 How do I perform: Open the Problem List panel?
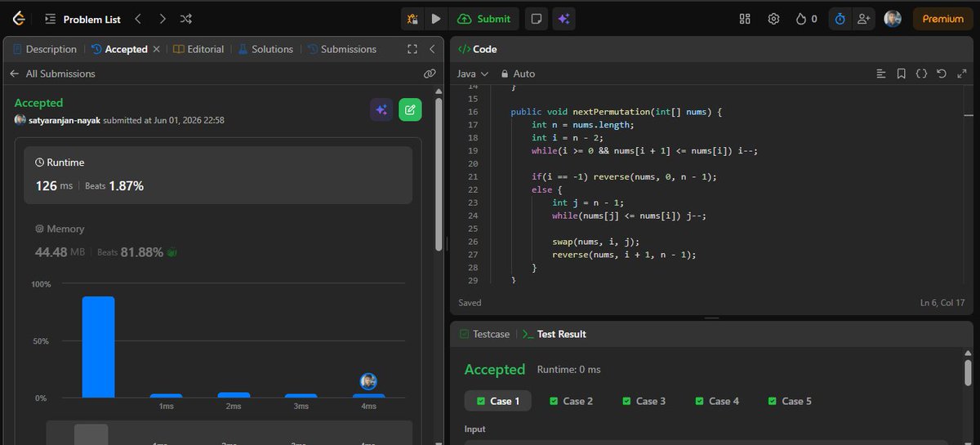(83, 19)
